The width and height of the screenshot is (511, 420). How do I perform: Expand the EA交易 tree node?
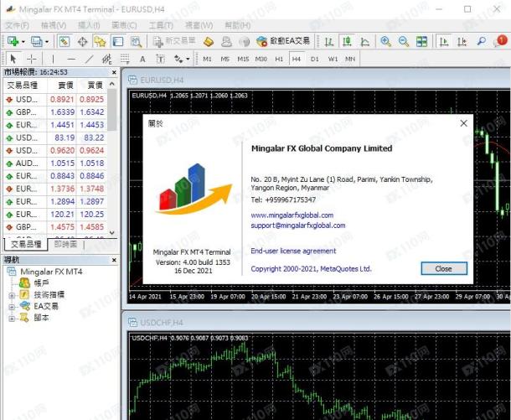11,306
